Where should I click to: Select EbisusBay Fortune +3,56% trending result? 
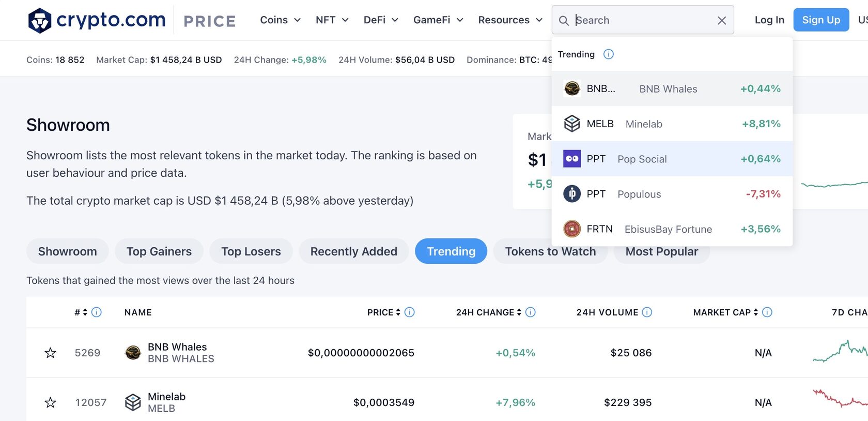672,229
